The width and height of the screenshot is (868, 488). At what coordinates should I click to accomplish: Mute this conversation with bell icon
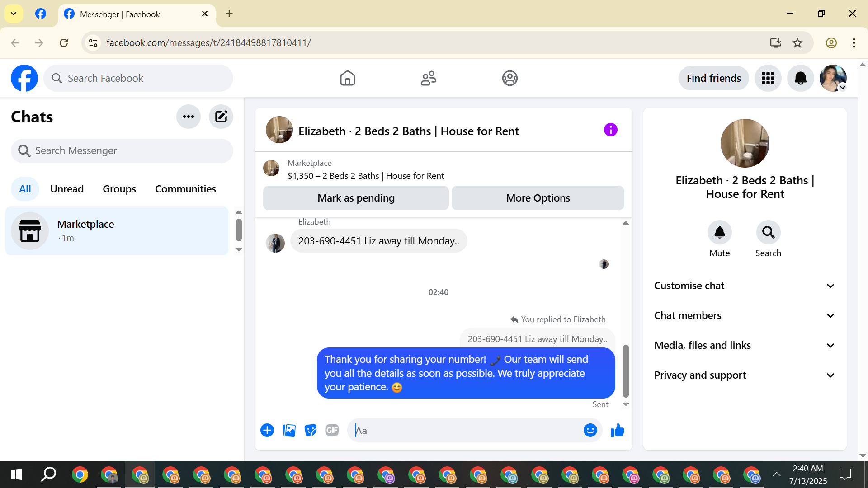pos(719,233)
